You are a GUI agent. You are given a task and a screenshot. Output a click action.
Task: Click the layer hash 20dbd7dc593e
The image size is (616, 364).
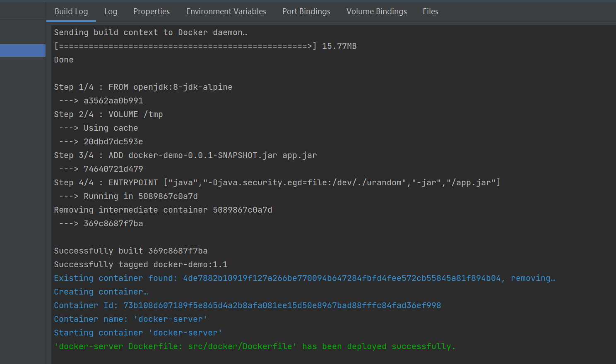pos(113,141)
